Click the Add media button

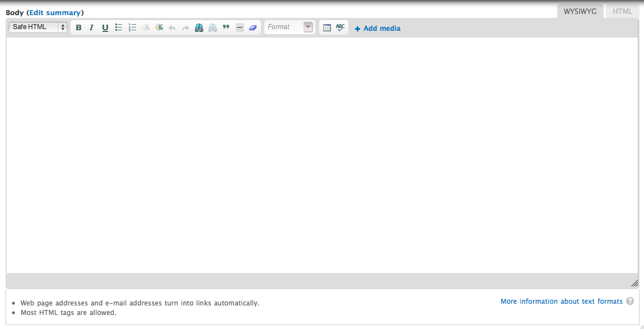[x=378, y=29]
